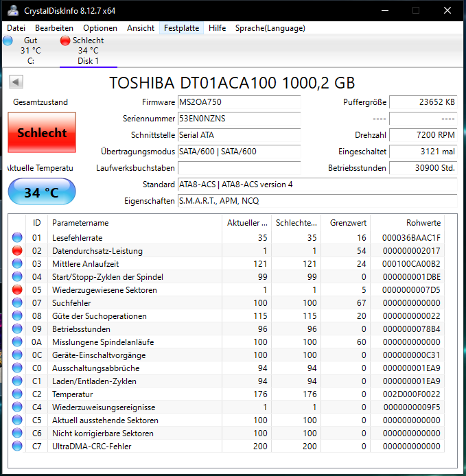Click the red Schlecht health status button
The width and height of the screenshot is (466, 476).
42,132
